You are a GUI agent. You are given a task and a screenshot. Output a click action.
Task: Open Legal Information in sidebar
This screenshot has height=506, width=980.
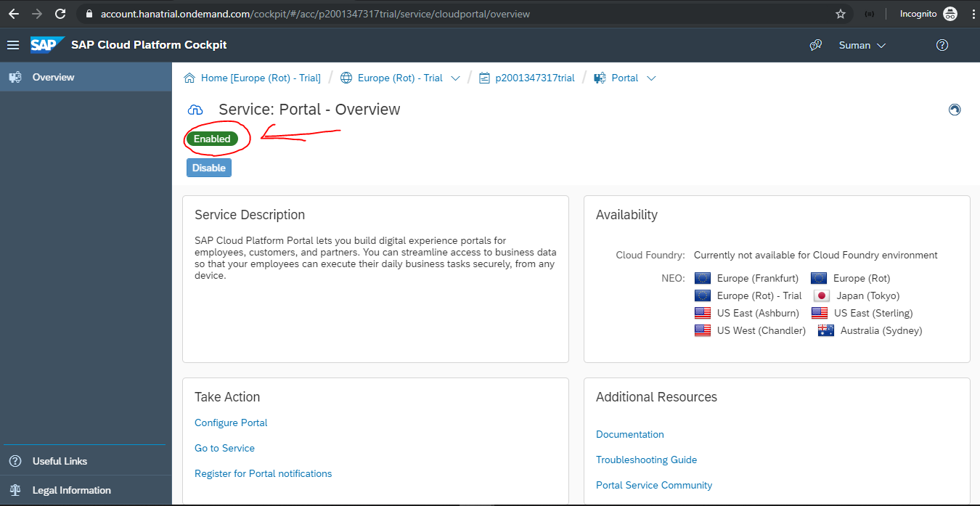click(x=86, y=490)
